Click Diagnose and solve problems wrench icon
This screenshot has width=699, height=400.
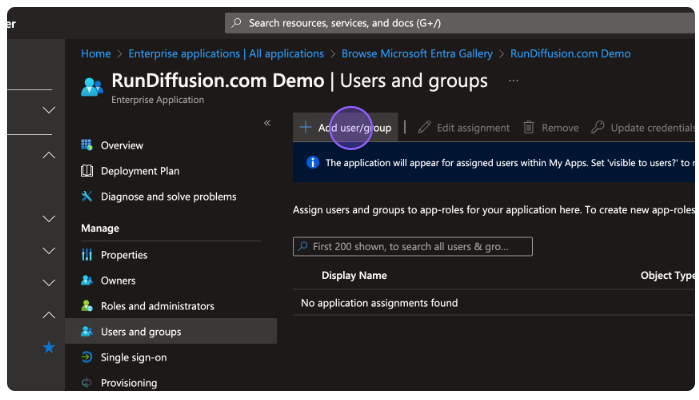tap(87, 197)
